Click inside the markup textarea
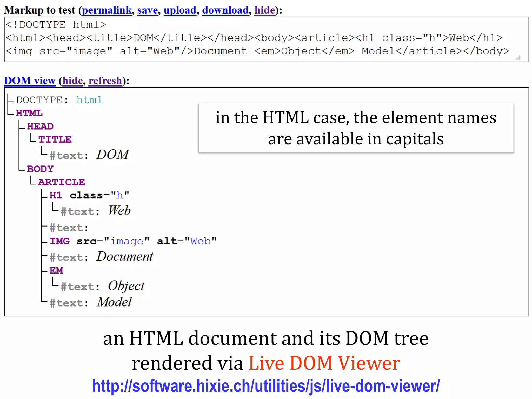The width and height of the screenshot is (532, 399). [266, 39]
